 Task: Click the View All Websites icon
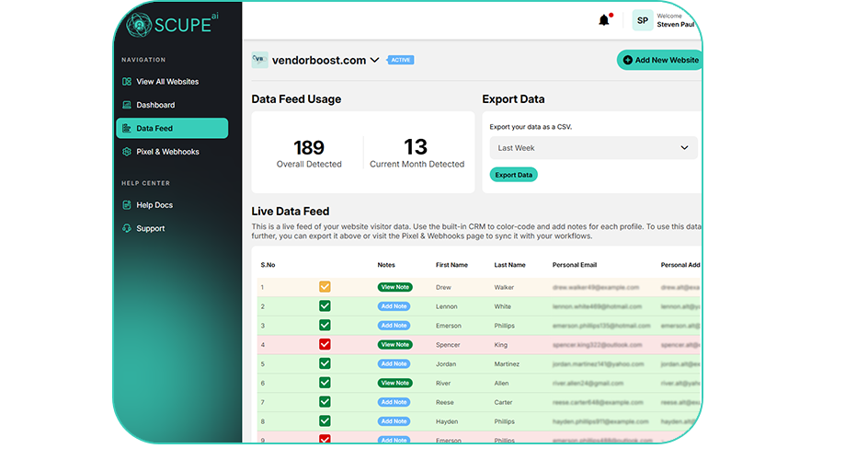click(127, 82)
